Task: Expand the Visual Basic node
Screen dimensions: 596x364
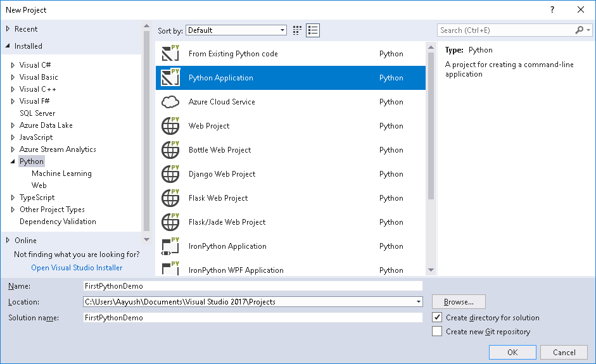Action: 13,77
